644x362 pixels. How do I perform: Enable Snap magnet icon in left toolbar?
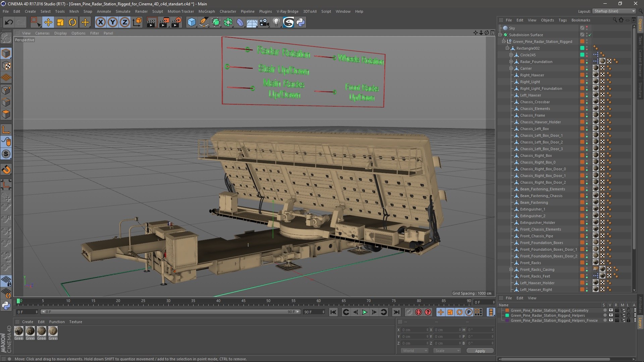pos(6,170)
